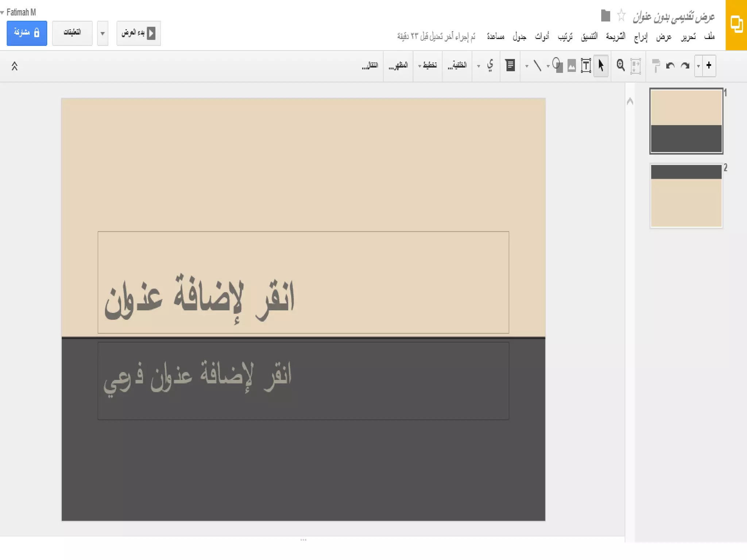
Task: Open the ملف menu
Action: 709,36
